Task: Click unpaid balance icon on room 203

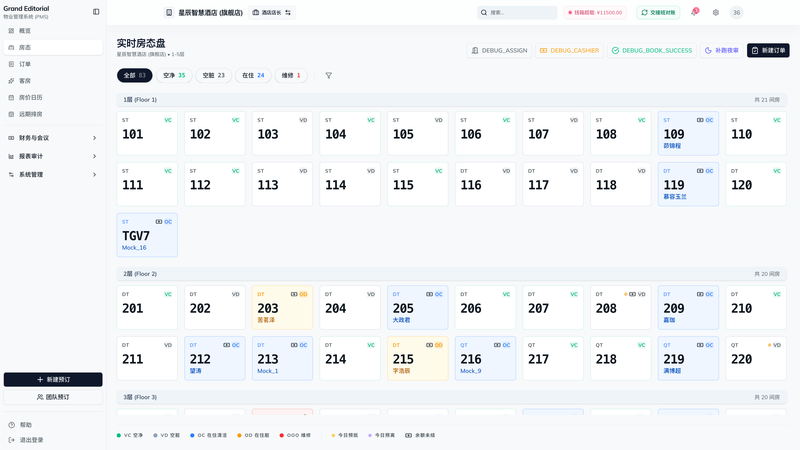Action: pos(294,294)
